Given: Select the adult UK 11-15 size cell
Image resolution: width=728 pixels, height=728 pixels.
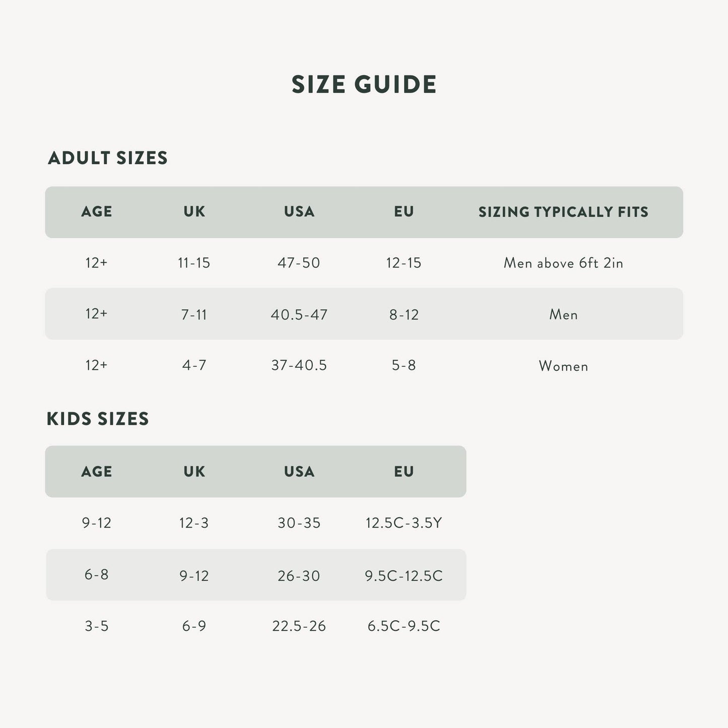Looking at the screenshot, I should [x=194, y=263].
